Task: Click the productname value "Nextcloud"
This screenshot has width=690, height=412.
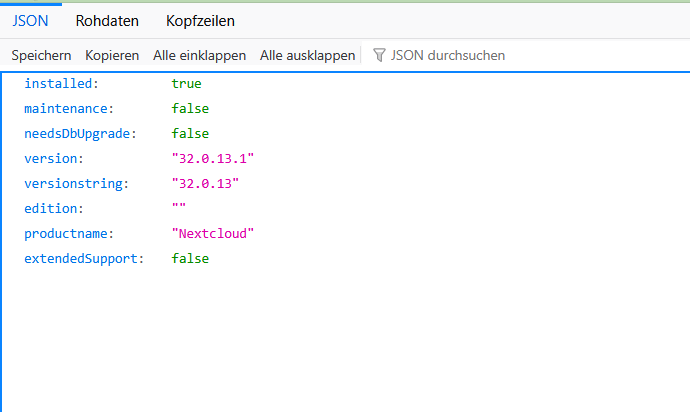Action: pyautogui.click(x=213, y=234)
